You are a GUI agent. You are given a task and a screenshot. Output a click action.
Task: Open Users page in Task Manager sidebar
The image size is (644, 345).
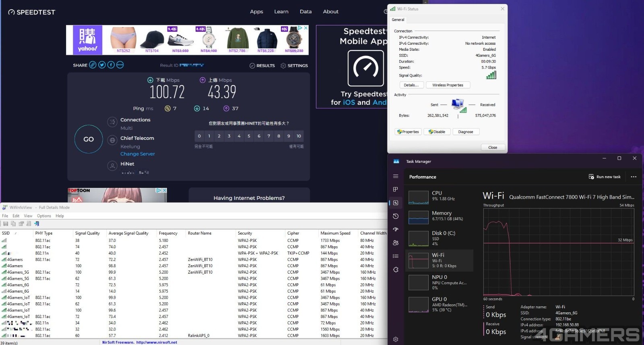(x=396, y=243)
